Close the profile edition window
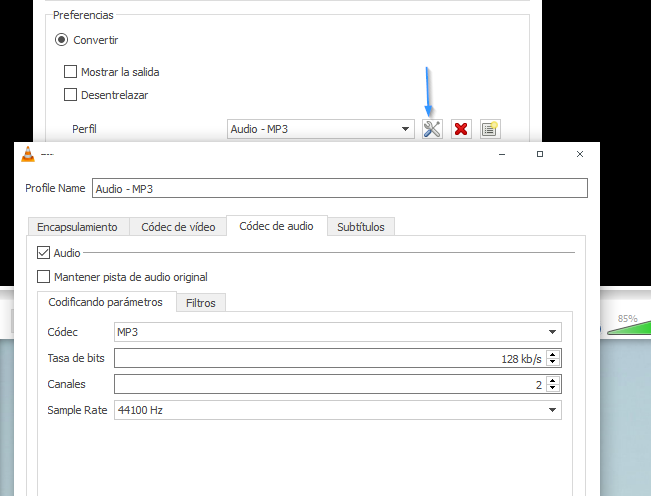This screenshot has height=496, width=651. [x=580, y=154]
